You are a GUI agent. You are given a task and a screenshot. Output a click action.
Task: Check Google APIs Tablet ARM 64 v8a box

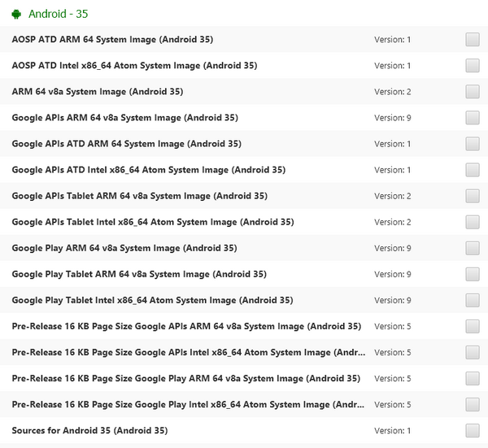[472, 196]
